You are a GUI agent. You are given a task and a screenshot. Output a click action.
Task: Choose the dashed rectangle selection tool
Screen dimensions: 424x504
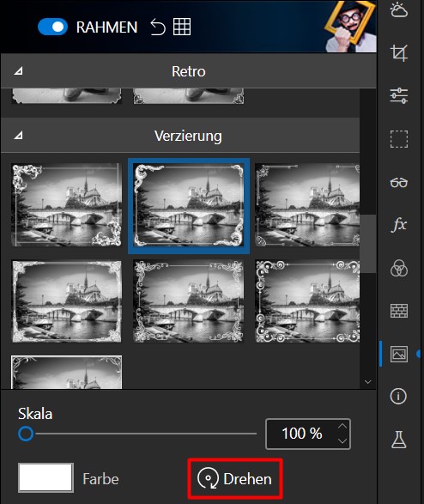[399, 139]
